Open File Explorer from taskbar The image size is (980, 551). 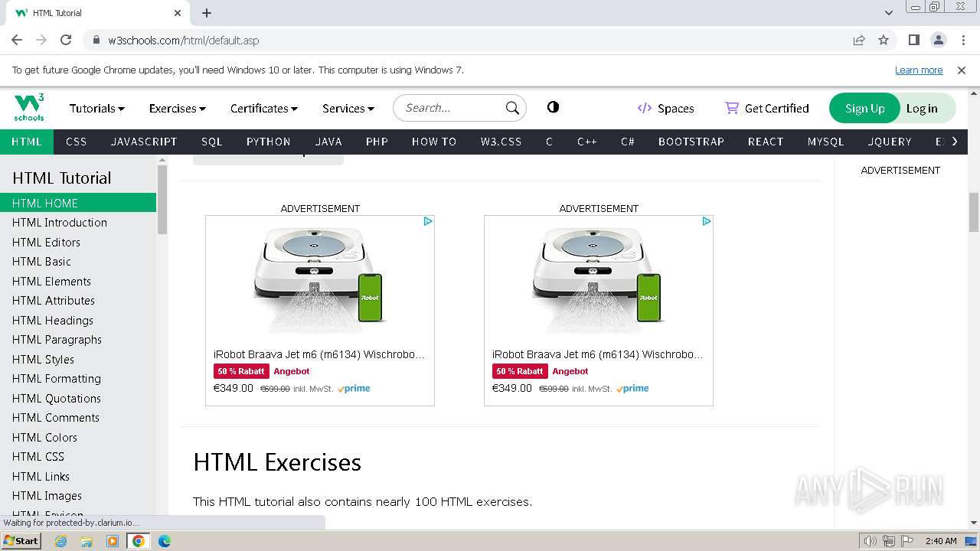pyautogui.click(x=87, y=541)
